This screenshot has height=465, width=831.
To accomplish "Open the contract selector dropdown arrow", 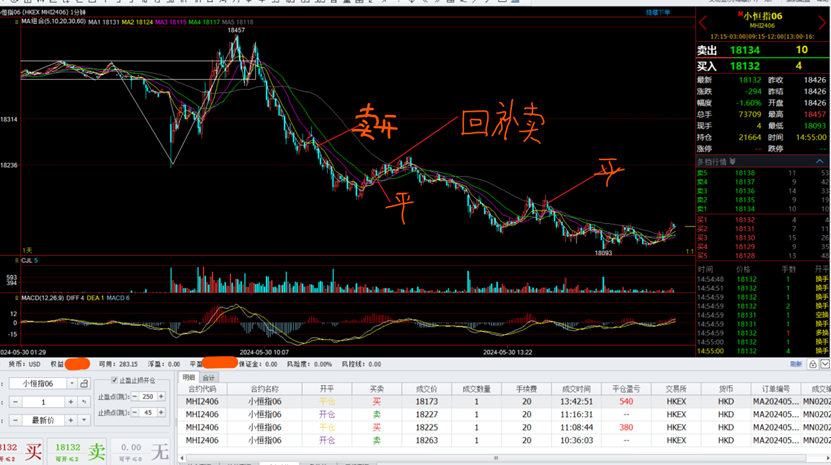I will pyautogui.click(x=72, y=383).
